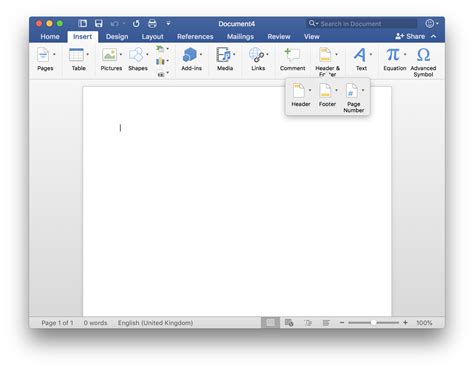Insert an Equation with the pi icon
This screenshot has width=474, height=370.
click(x=393, y=54)
